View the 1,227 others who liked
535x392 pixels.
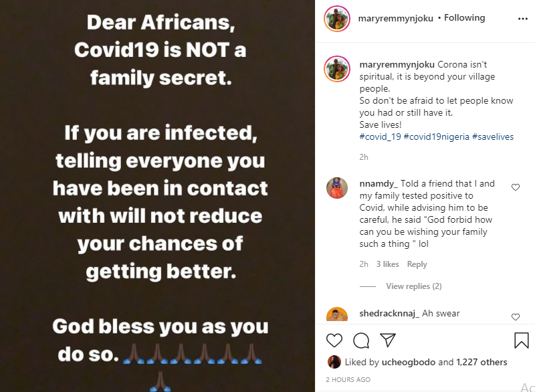click(x=482, y=362)
